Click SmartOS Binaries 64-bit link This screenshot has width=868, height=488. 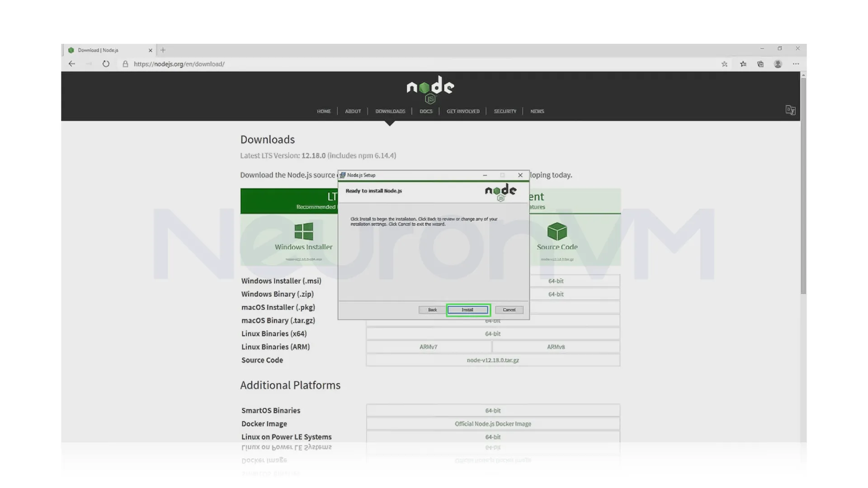click(493, 411)
